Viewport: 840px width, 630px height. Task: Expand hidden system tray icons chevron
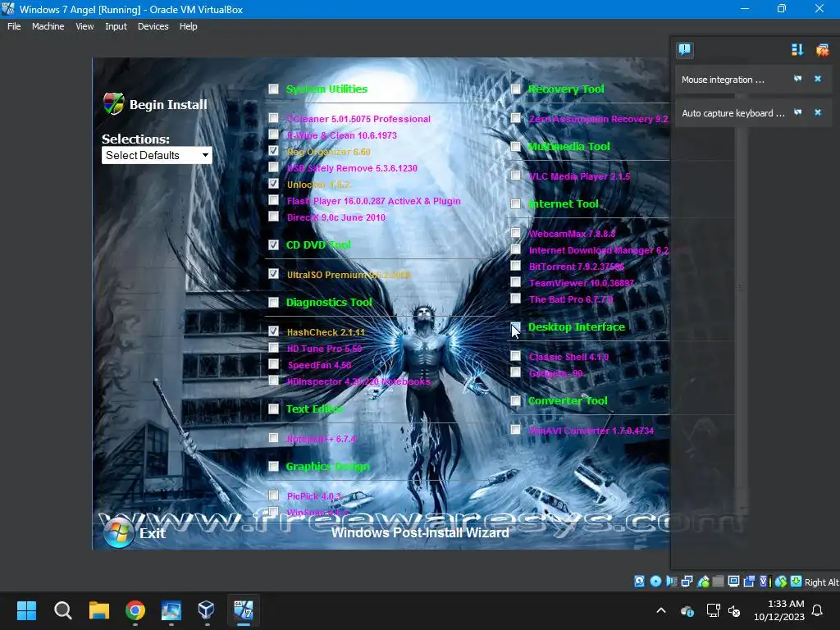coord(661,610)
